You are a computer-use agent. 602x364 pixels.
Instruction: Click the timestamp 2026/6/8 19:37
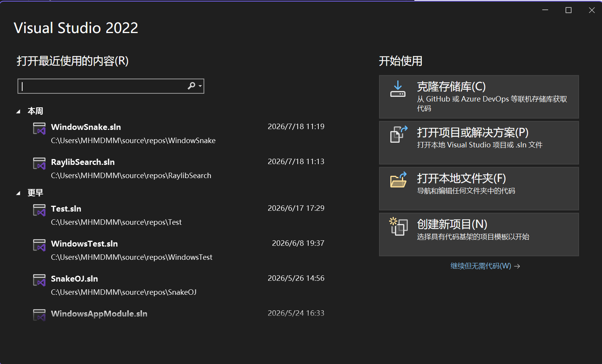[x=298, y=243]
